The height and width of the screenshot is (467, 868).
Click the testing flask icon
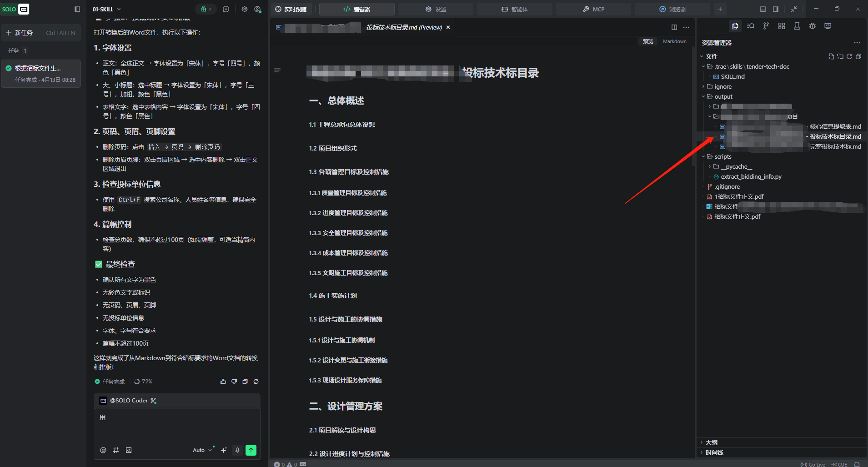point(797,26)
